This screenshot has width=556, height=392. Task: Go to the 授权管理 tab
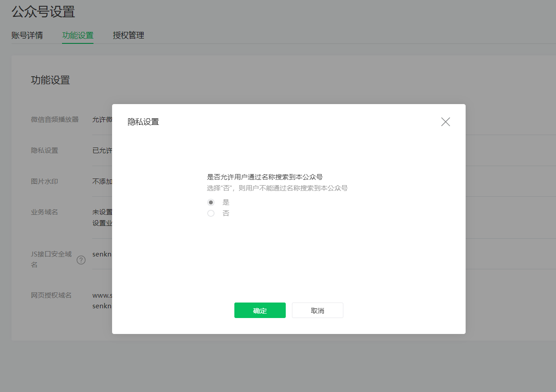(128, 35)
